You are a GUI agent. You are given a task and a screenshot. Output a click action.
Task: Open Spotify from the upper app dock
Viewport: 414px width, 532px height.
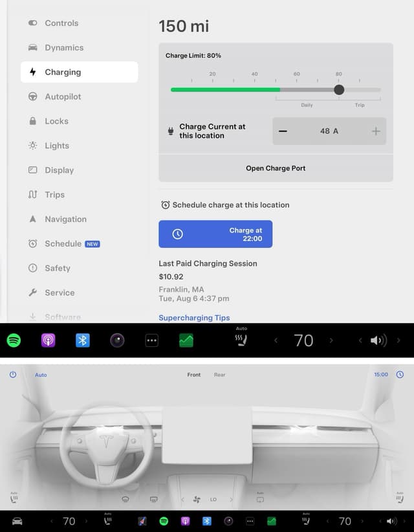point(14,340)
